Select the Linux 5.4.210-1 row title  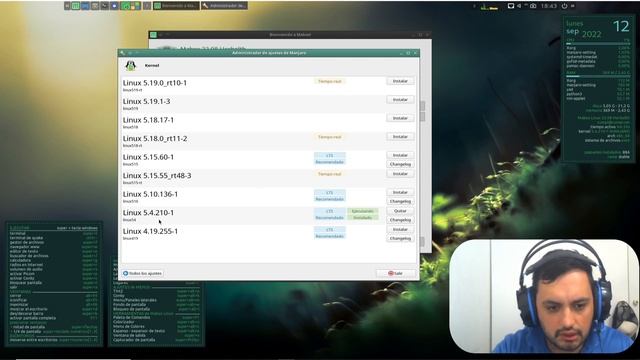(148, 213)
